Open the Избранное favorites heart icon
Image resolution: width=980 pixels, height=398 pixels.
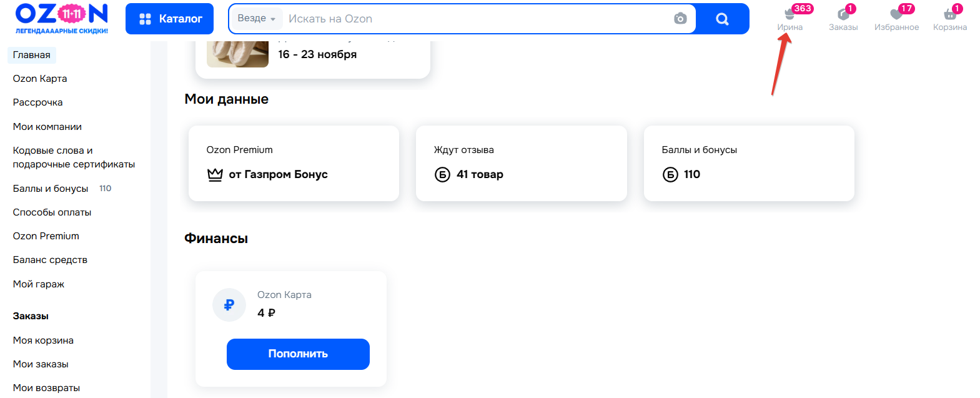pyautogui.click(x=896, y=15)
